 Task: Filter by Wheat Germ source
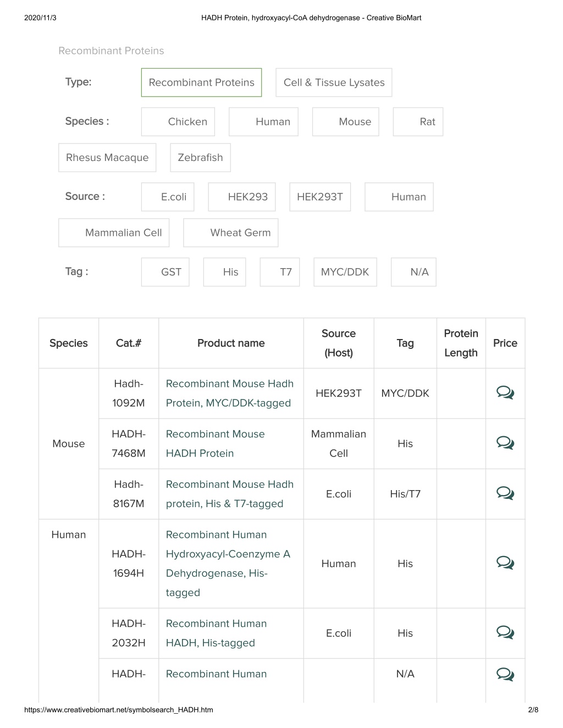(231, 233)
